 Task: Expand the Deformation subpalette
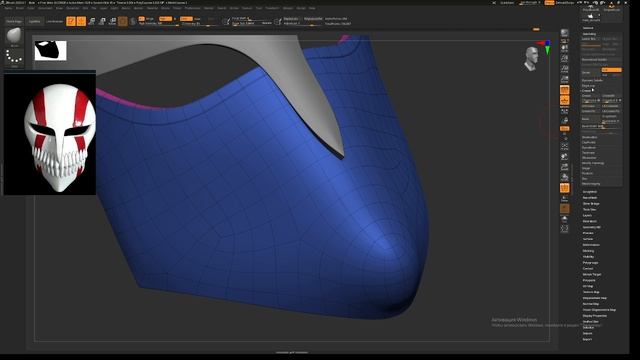tap(591, 245)
